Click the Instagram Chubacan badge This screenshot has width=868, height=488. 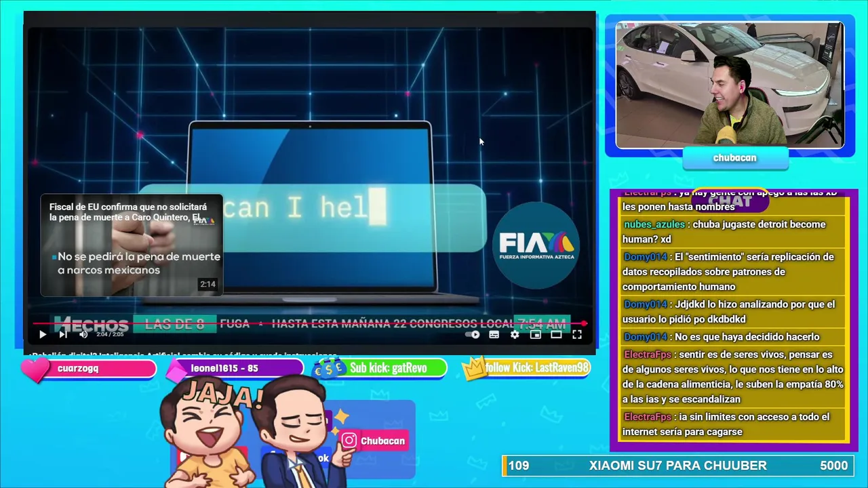374,441
